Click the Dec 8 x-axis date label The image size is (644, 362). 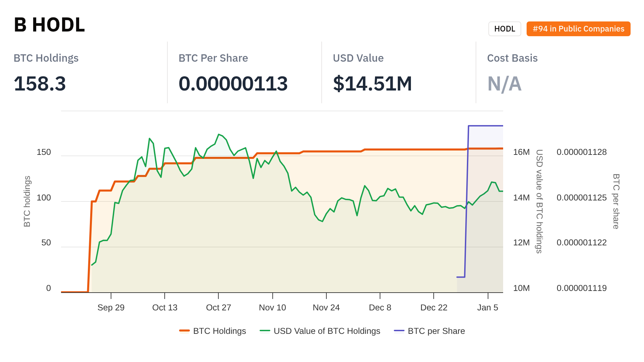pyautogui.click(x=380, y=308)
